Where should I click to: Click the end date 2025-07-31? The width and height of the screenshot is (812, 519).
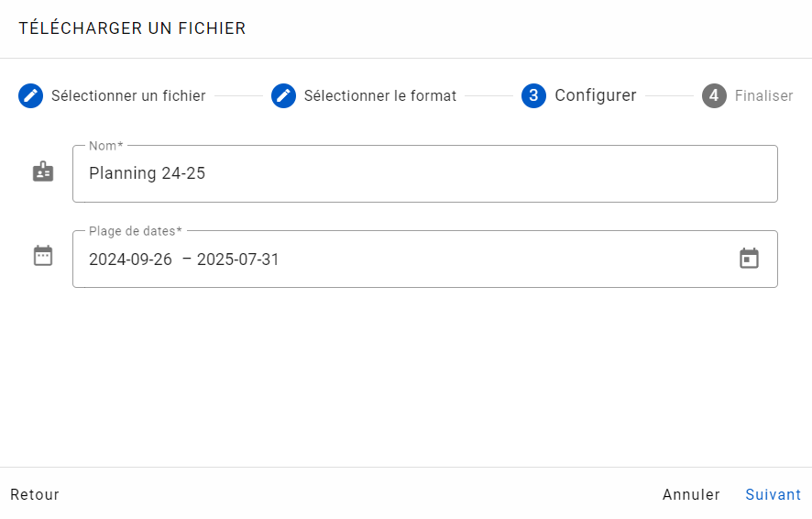[x=237, y=259]
